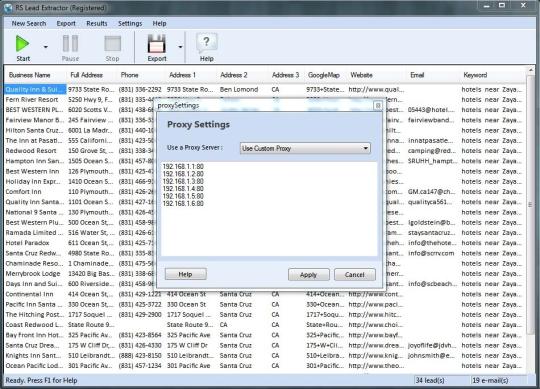Click the Export floppy disk icon
This screenshot has width=540, height=389.
coord(157,44)
